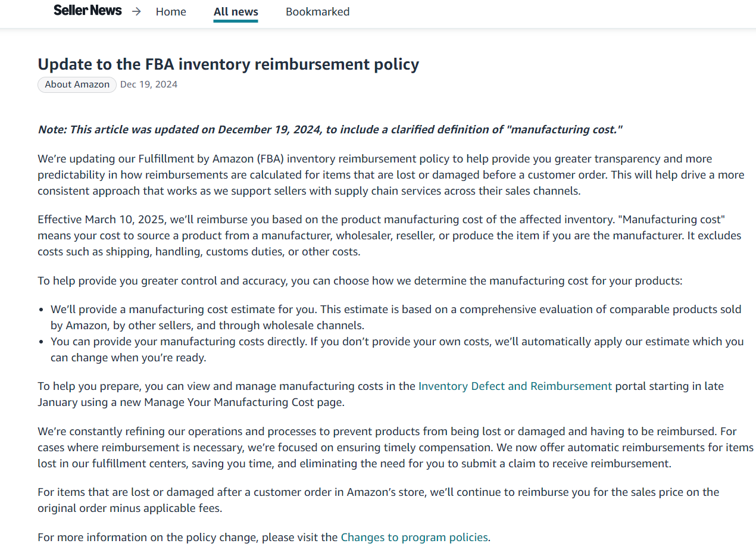Click the sentence beginning To help provide you greater control

[360, 280]
